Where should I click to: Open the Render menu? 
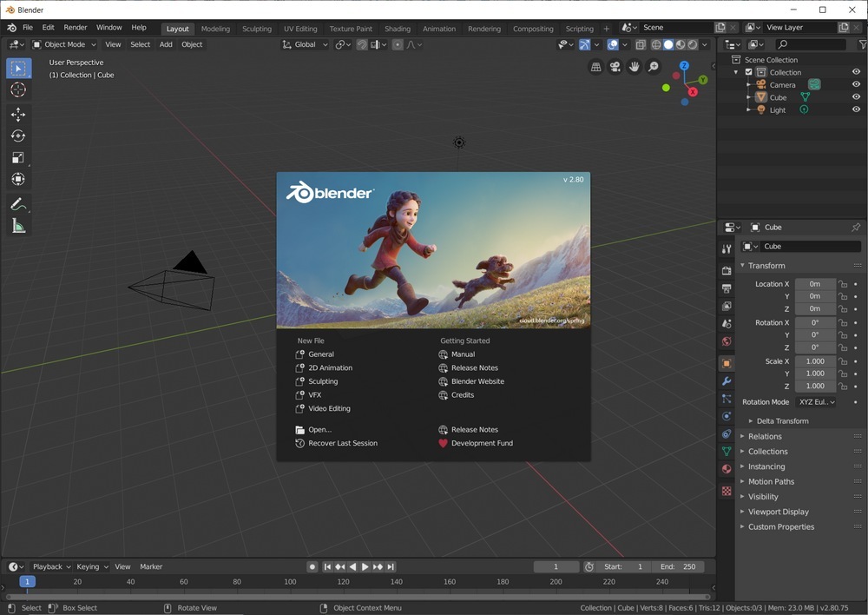[76, 27]
